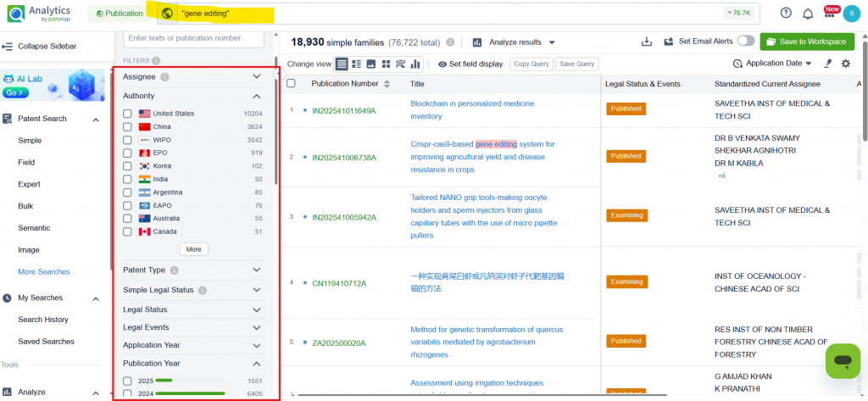Switch to bar chart view icon
This screenshot has width=868, height=401.
415,64
